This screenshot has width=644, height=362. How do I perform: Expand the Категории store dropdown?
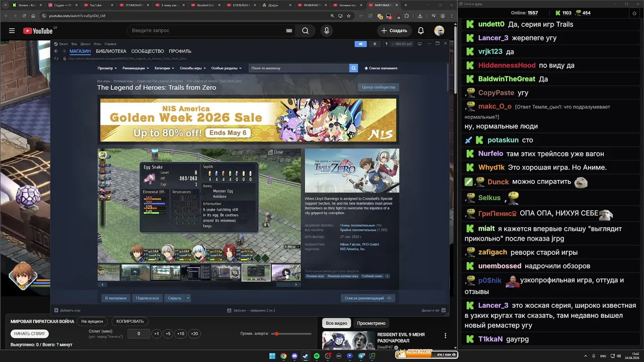164,68
